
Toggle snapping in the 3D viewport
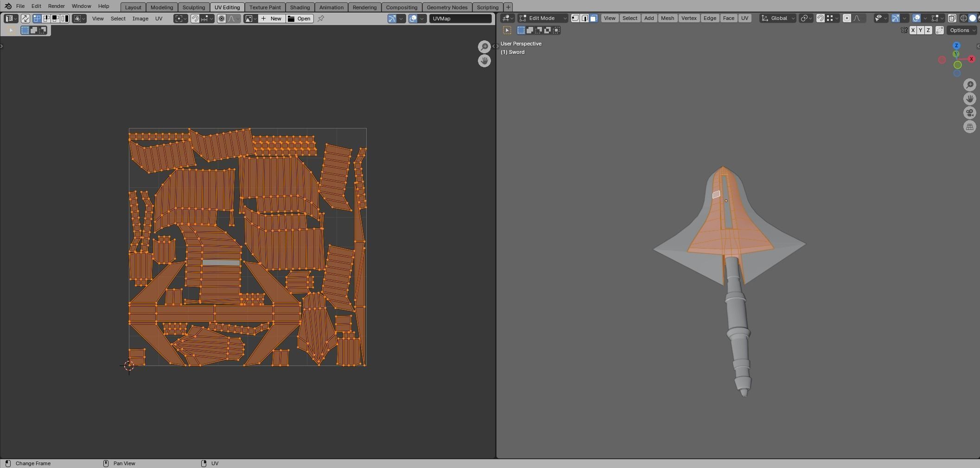tap(821, 18)
